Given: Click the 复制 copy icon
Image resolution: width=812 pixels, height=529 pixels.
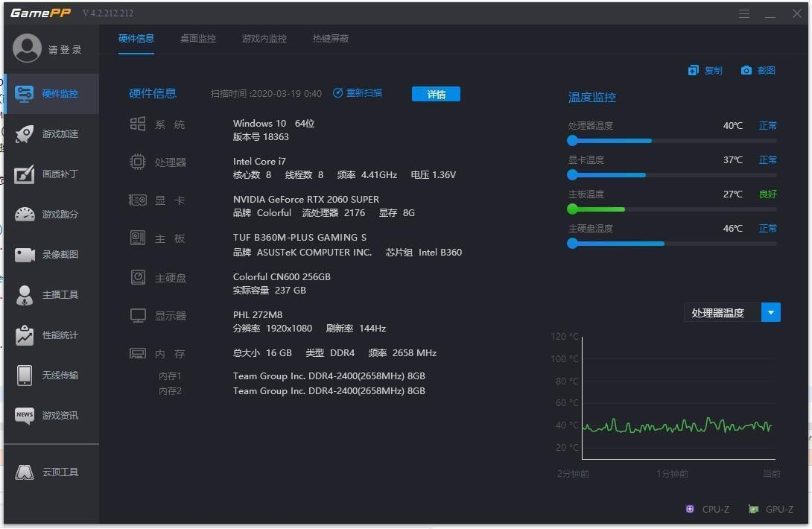Looking at the screenshot, I should [693, 70].
